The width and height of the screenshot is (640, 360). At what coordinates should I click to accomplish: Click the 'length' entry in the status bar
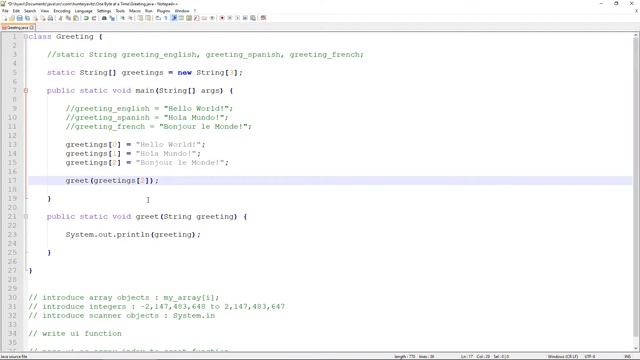pos(404,357)
